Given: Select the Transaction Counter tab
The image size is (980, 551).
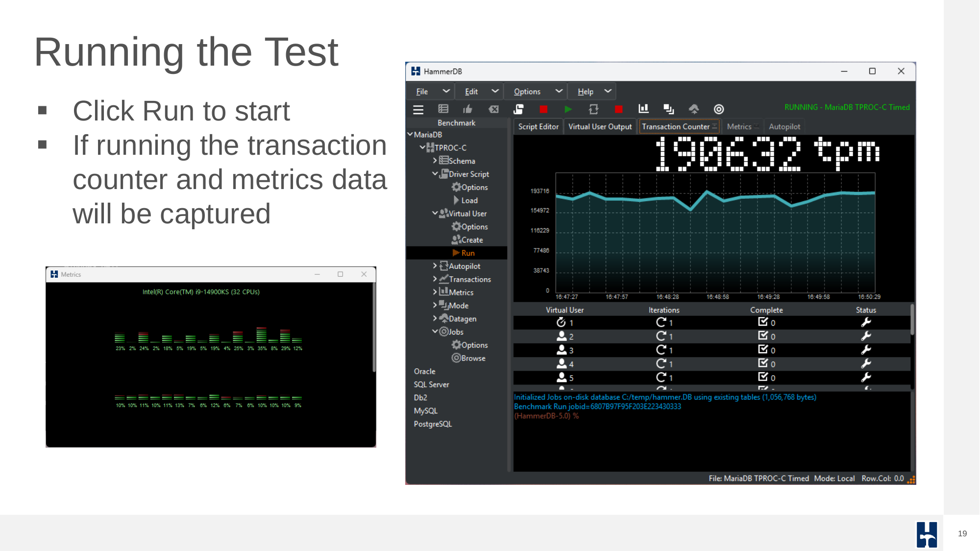Looking at the screenshot, I should coord(679,126).
